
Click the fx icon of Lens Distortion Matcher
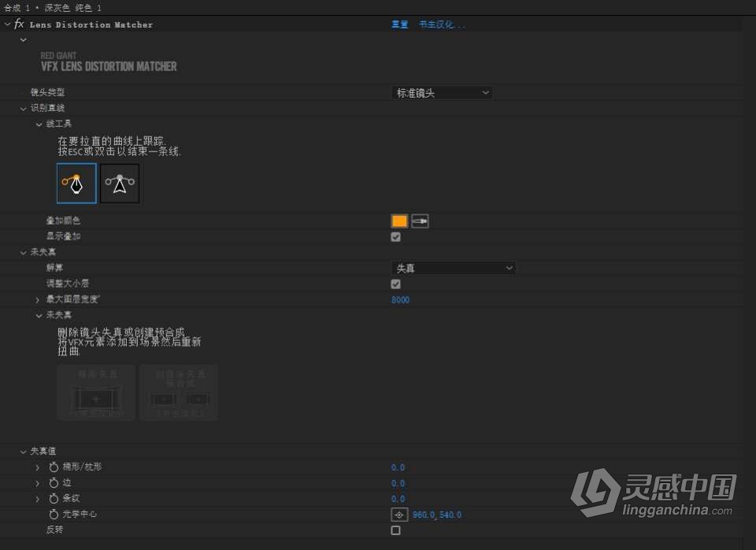(19, 24)
